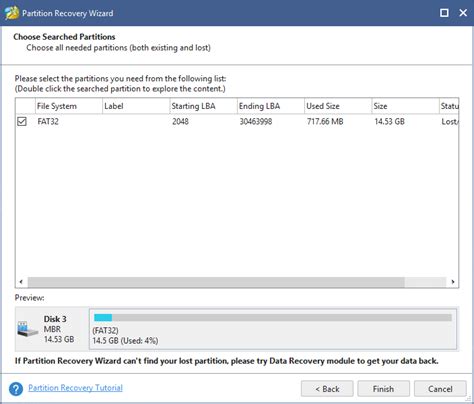The height and width of the screenshot is (404, 474).
Task: Sort by the Ending LBA column header
Action: [271, 106]
